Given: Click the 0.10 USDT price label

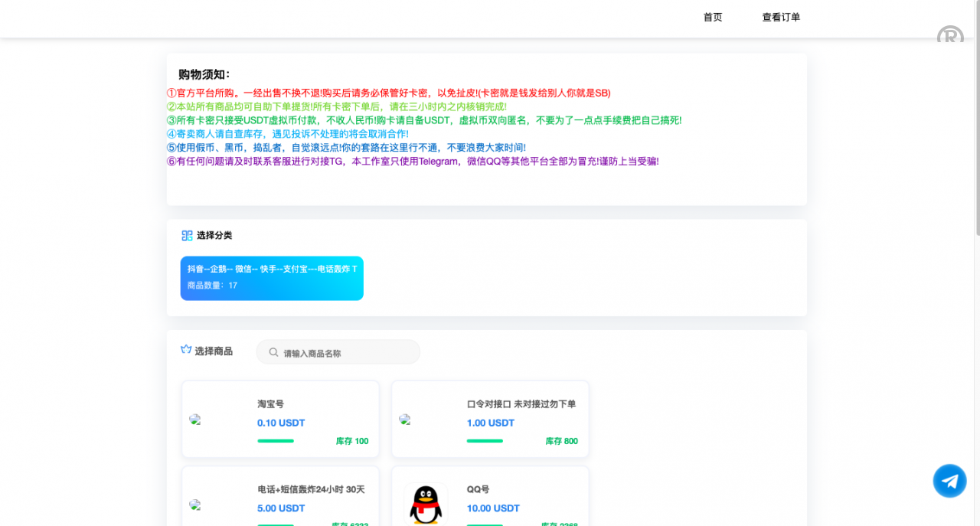Looking at the screenshot, I should [281, 423].
